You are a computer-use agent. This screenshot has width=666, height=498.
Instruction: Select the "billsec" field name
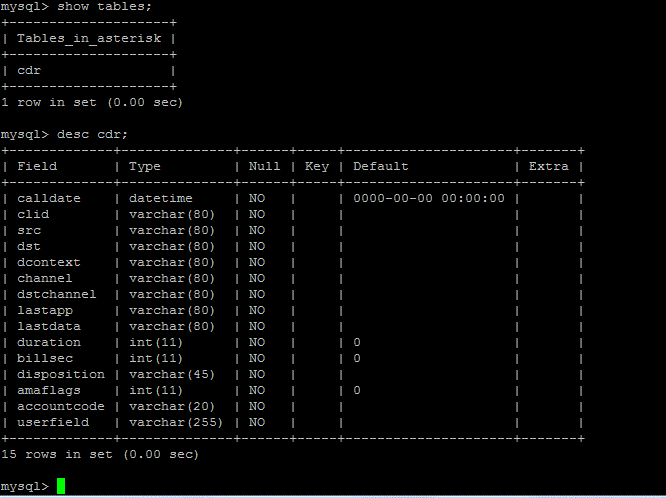[x=45, y=358]
